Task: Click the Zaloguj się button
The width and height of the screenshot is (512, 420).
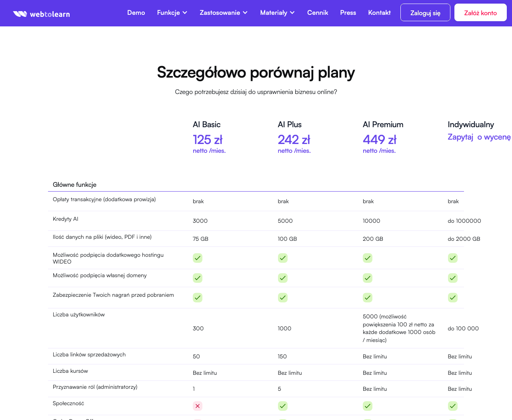Action: (x=425, y=12)
